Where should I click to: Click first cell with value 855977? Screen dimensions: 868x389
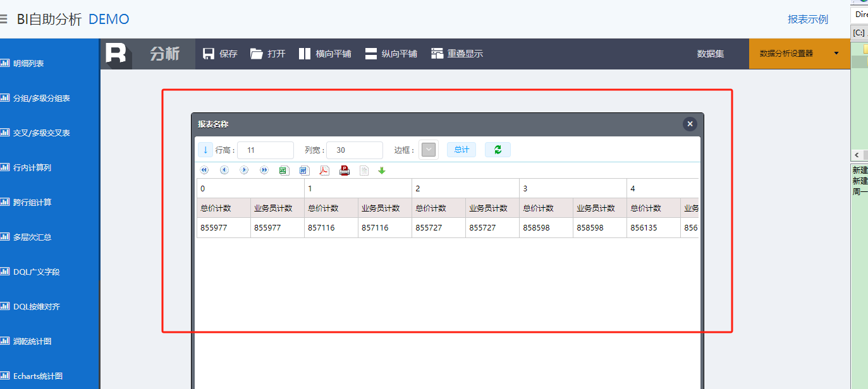pyautogui.click(x=224, y=228)
